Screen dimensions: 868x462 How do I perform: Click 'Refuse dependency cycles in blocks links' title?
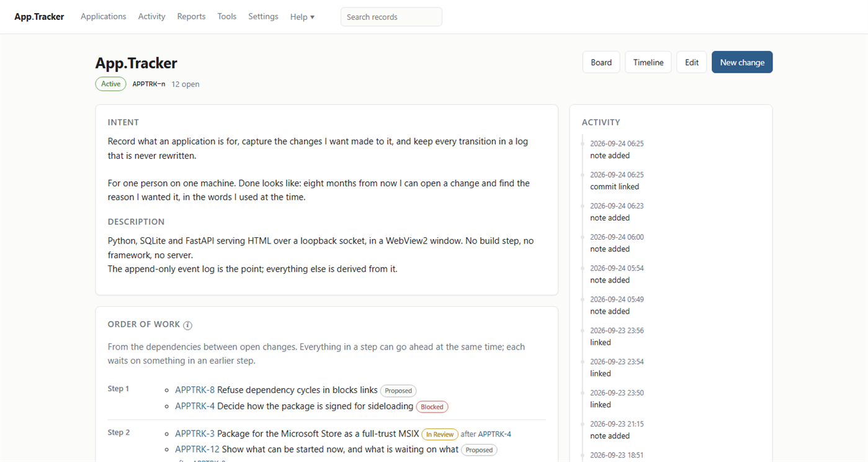click(297, 390)
